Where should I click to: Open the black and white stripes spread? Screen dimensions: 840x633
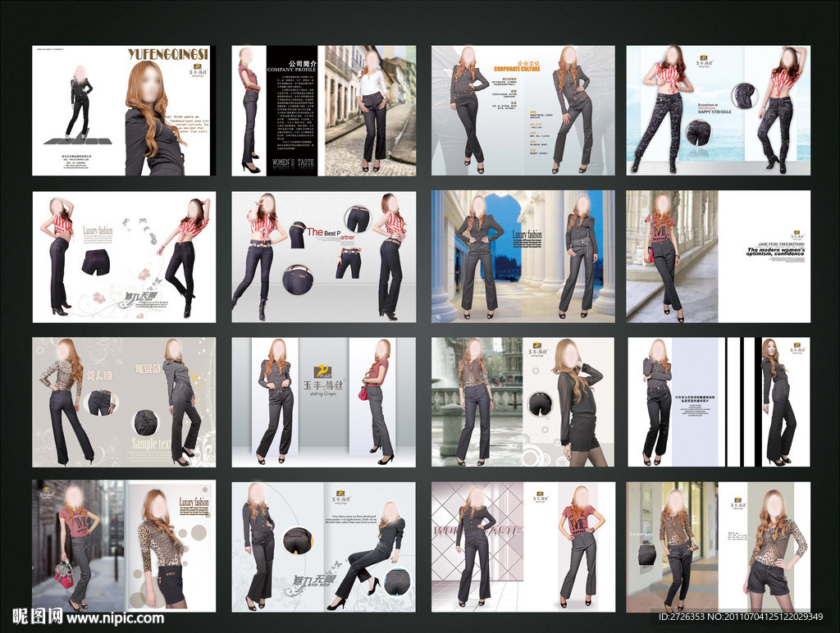[x=719, y=403]
